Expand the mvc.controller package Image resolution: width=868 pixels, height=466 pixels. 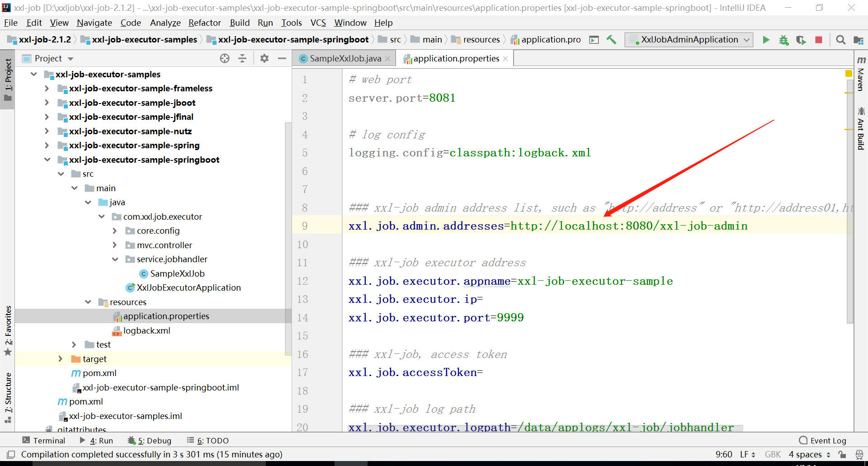pyautogui.click(x=115, y=245)
